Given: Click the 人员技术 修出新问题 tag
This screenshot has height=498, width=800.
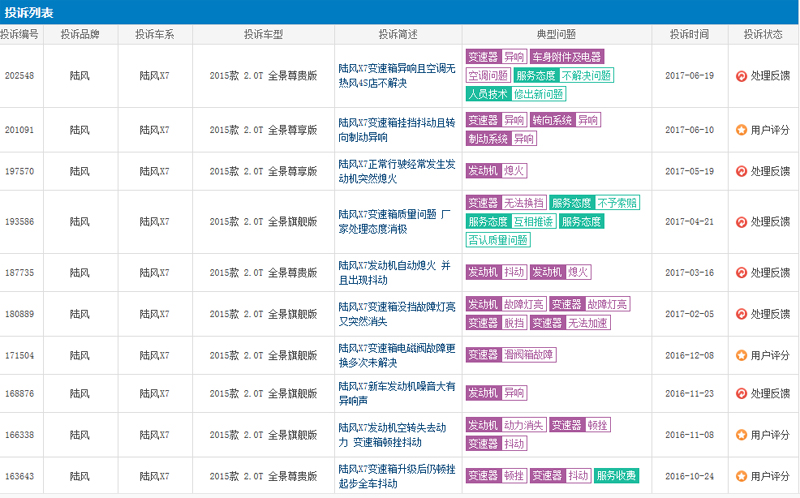Looking at the screenshot, I should point(516,94).
